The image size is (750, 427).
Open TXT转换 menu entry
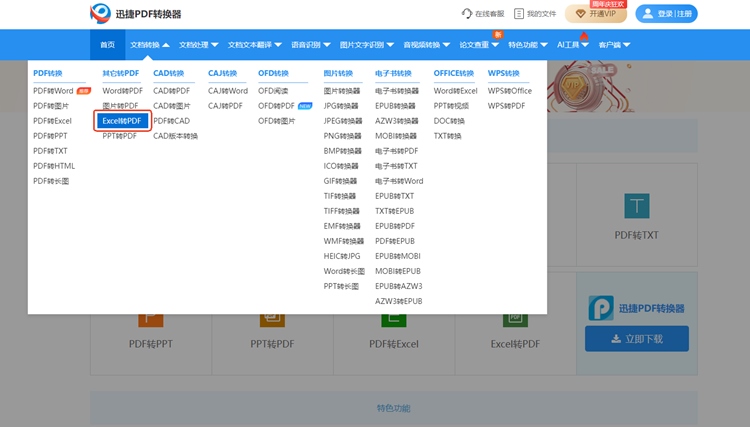click(x=447, y=136)
